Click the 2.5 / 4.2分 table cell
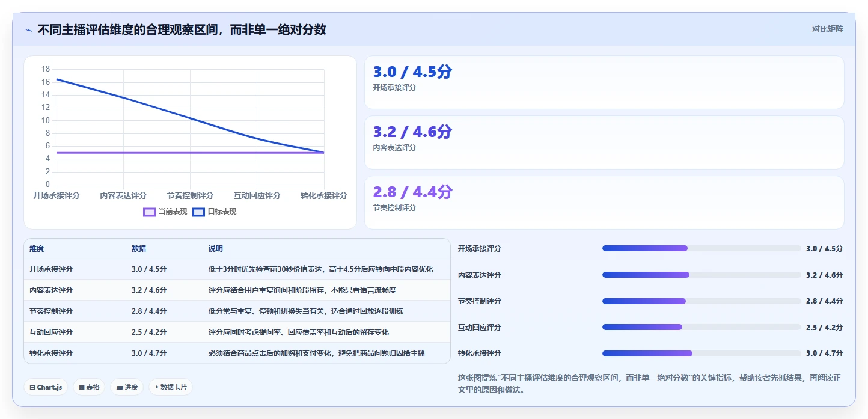The width and height of the screenshot is (868, 419). coord(149,332)
